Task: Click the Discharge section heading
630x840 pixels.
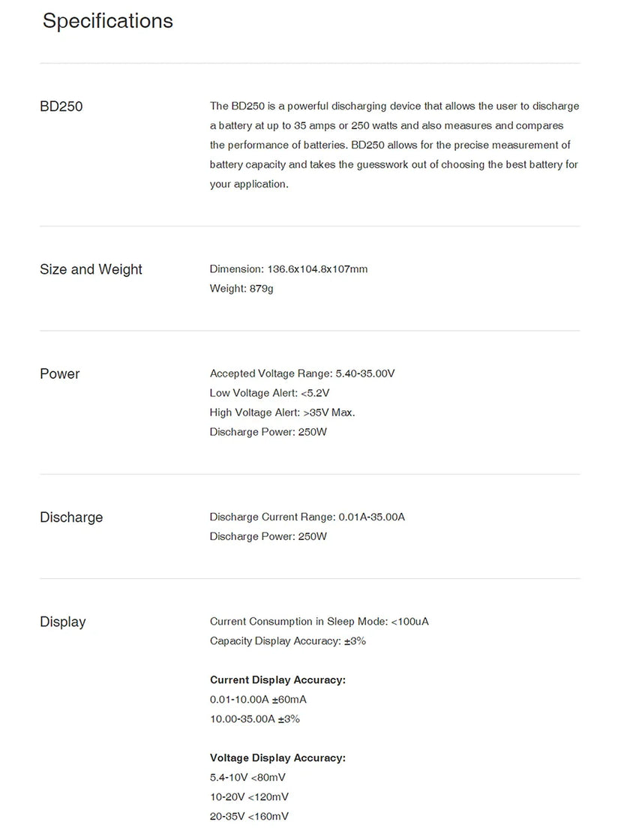Action: click(x=71, y=517)
